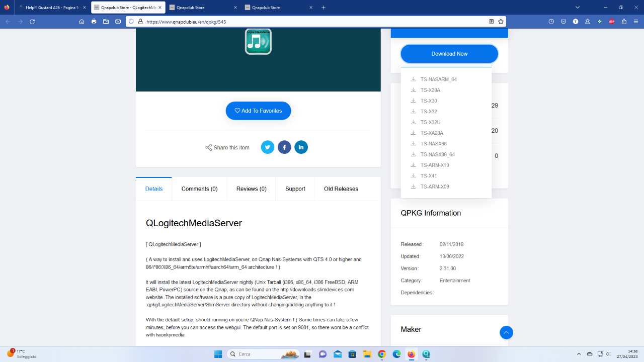Open File Explorer from the taskbar
This screenshot has width=644, height=362.
(367, 354)
